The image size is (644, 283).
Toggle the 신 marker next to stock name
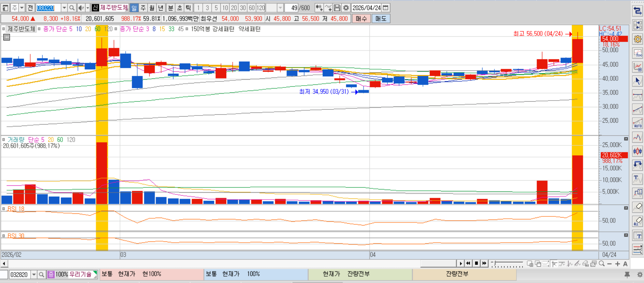pyautogui.click(x=95, y=8)
